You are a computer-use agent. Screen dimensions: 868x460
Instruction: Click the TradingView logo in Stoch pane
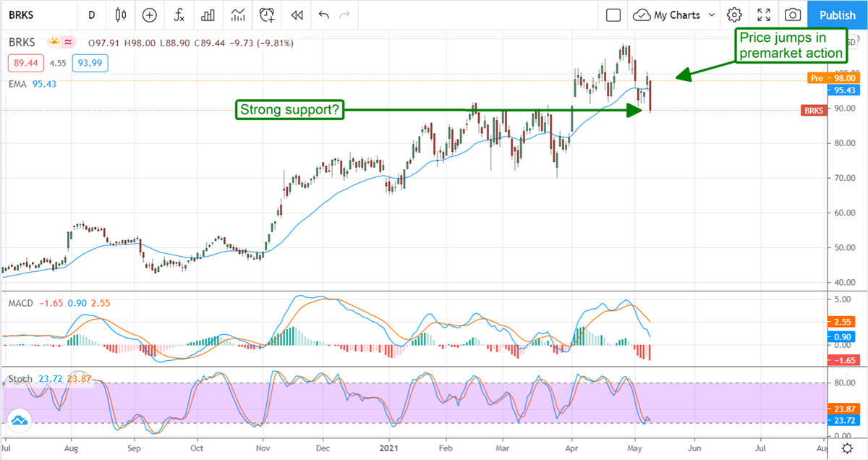click(x=20, y=419)
